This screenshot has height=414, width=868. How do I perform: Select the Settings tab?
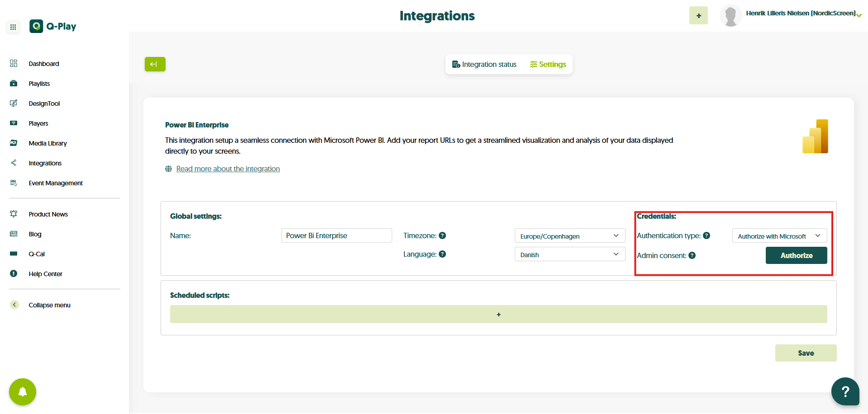coord(548,65)
